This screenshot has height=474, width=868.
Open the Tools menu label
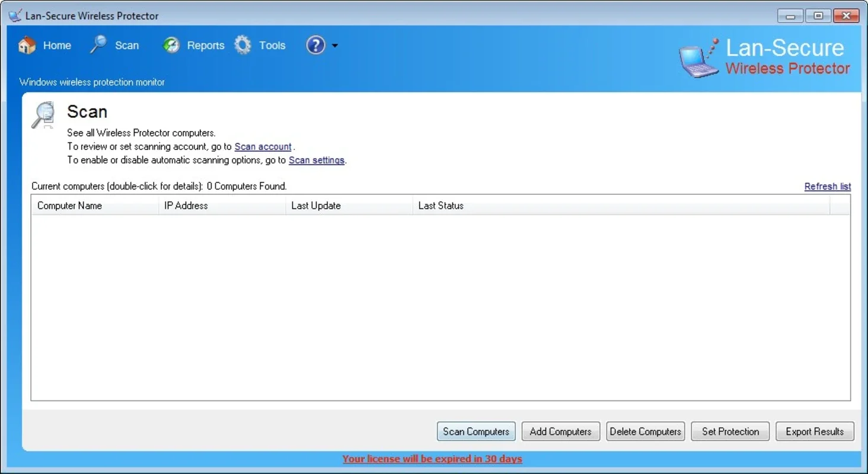(x=272, y=46)
